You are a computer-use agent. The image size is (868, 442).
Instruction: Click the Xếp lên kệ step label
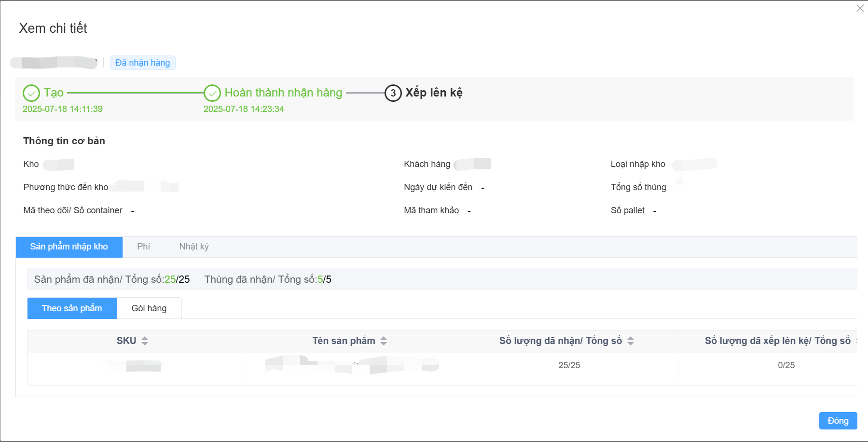[434, 93]
